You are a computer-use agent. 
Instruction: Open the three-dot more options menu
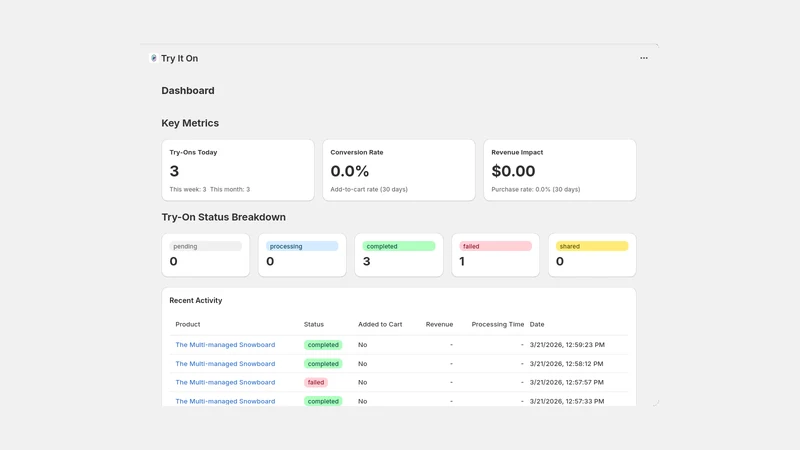[644, 58]
